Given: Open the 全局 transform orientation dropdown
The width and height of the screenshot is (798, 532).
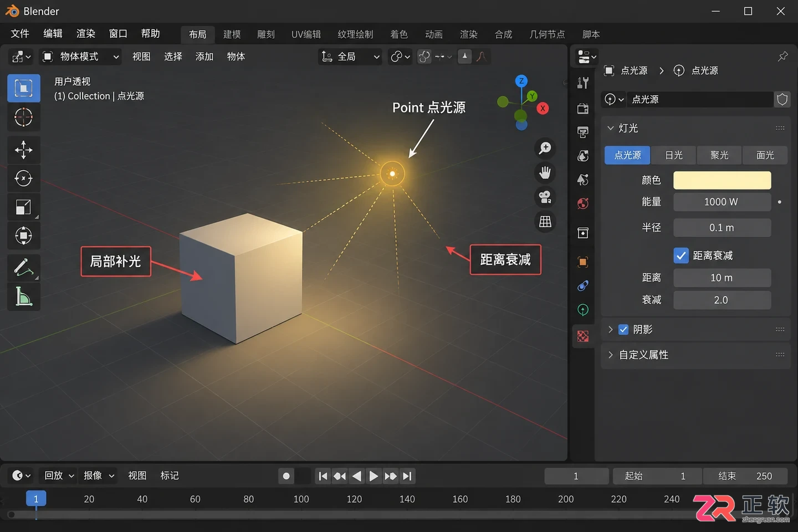Looking at the screenshot, I should (x=350, y=57).
